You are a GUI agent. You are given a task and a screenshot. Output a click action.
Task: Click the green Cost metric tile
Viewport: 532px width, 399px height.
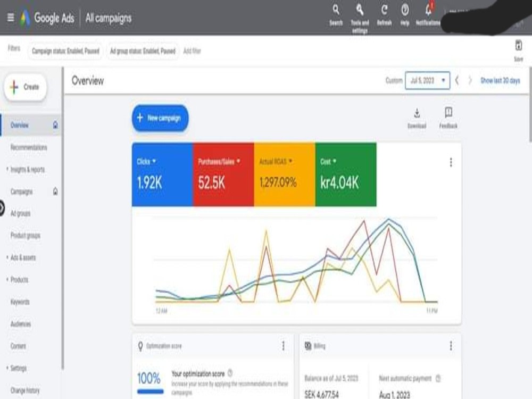tap(346, 174)
